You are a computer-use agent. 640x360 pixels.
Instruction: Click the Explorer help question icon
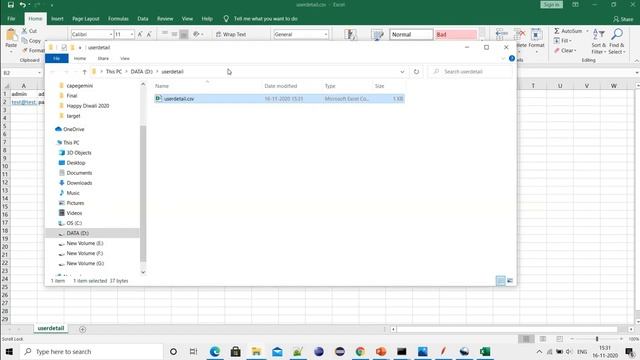(x=512, y=58)
